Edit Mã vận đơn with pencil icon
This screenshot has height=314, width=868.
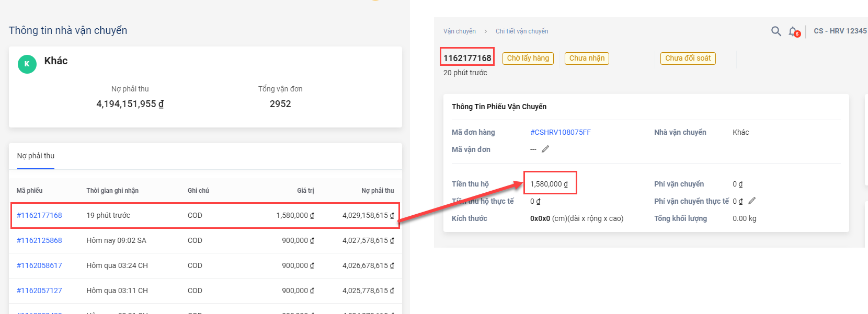545,149
